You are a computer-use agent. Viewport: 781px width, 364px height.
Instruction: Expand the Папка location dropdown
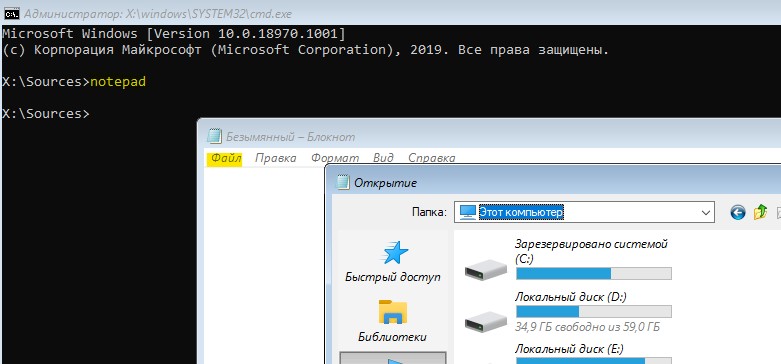click(705, 213)
